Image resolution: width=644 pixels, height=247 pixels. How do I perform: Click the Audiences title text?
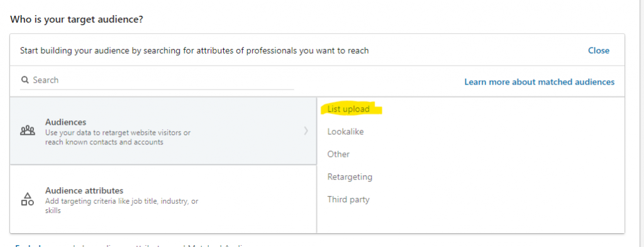65,122
